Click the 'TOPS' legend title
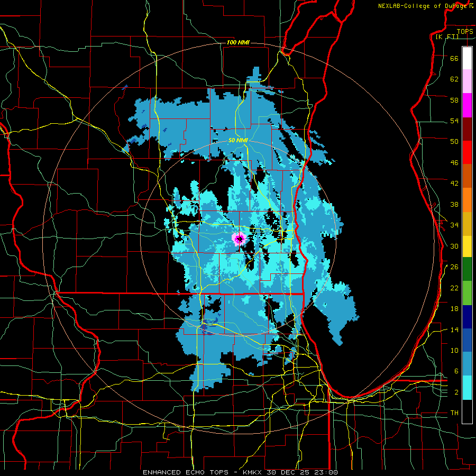This screenshot has height=476, width=476. click(x=465, y=31)
